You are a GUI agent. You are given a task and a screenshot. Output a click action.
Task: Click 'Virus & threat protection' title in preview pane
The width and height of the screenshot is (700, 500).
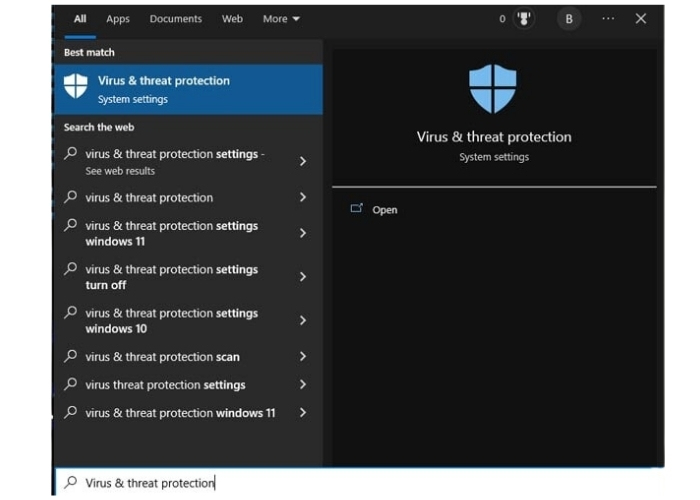(494, 137)
